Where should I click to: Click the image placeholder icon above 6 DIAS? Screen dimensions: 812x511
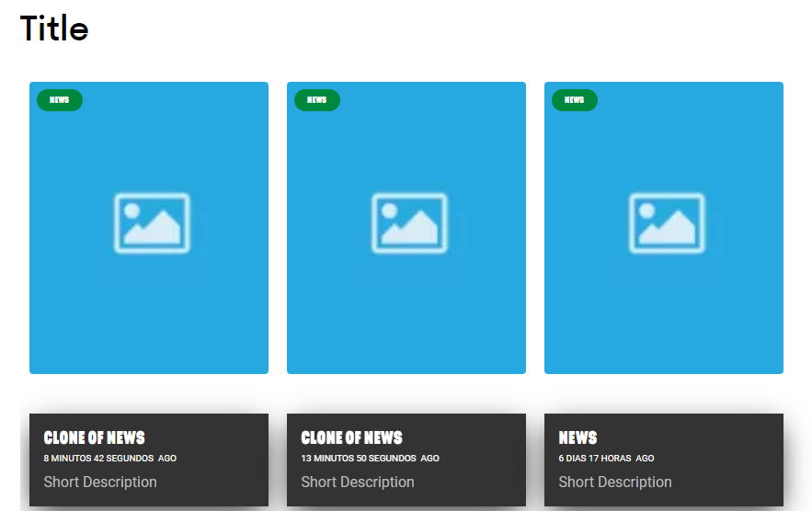pos(667,223)
